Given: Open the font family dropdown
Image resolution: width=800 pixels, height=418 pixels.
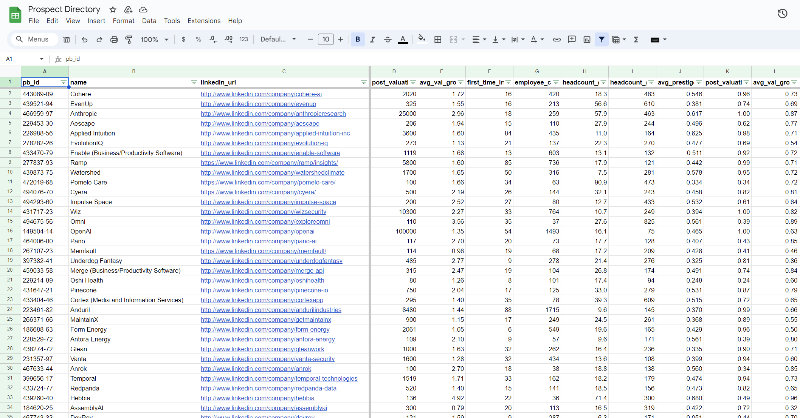Looking at the screenshot, I should click(x=278, y=39).
